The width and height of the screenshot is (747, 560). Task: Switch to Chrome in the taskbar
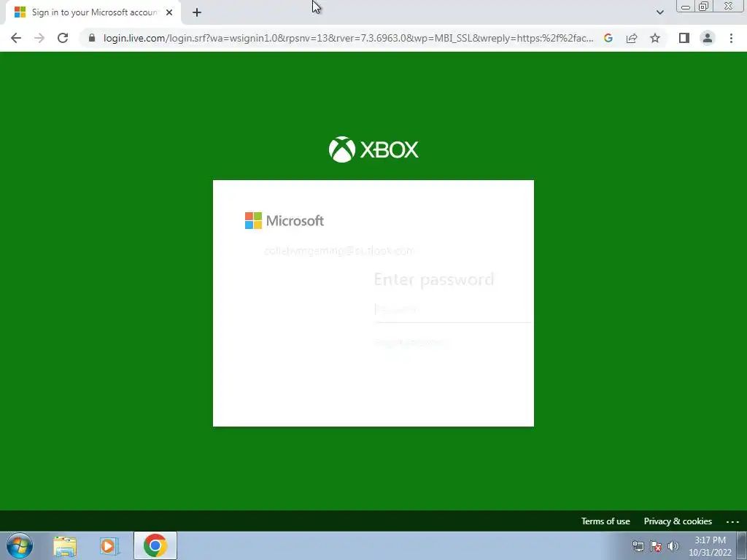[x=155, y=545]
